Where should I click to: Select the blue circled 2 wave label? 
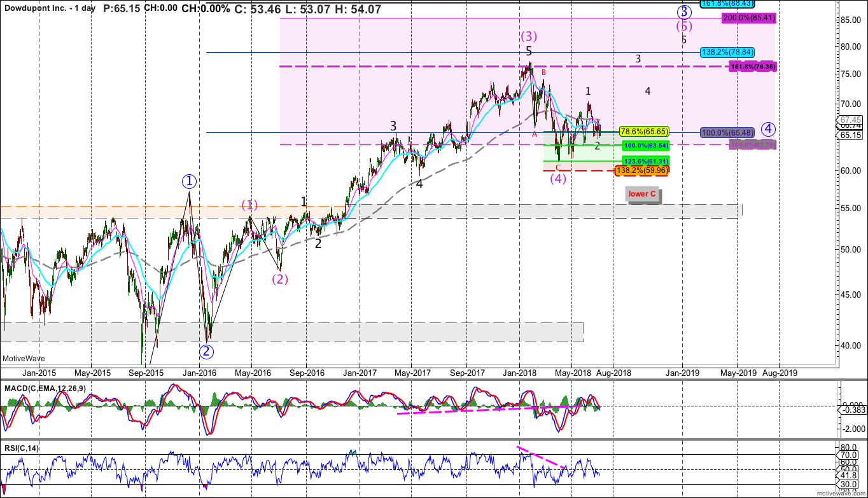[x=206, y=351]
